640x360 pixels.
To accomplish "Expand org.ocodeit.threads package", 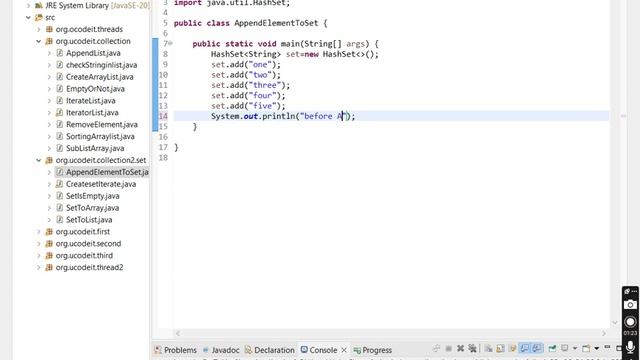I will (x=39, y=29).
